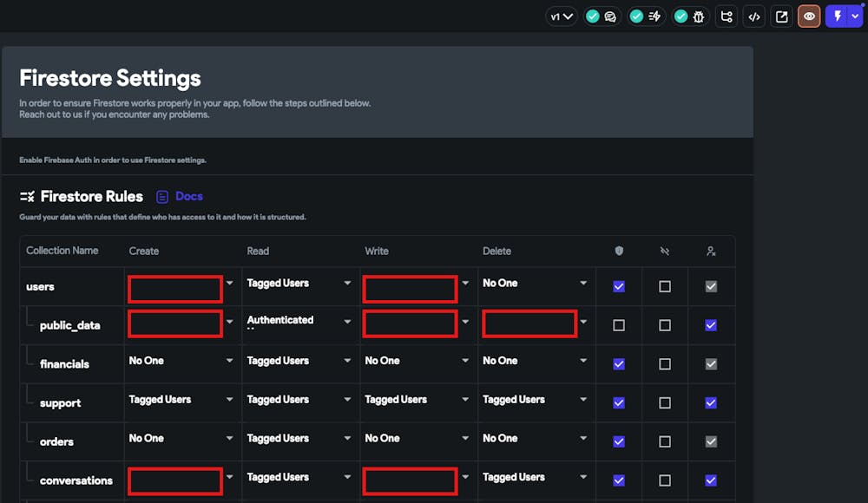Expand the arrow beside the blue run button
868x503 pixels.
(855, 16)
